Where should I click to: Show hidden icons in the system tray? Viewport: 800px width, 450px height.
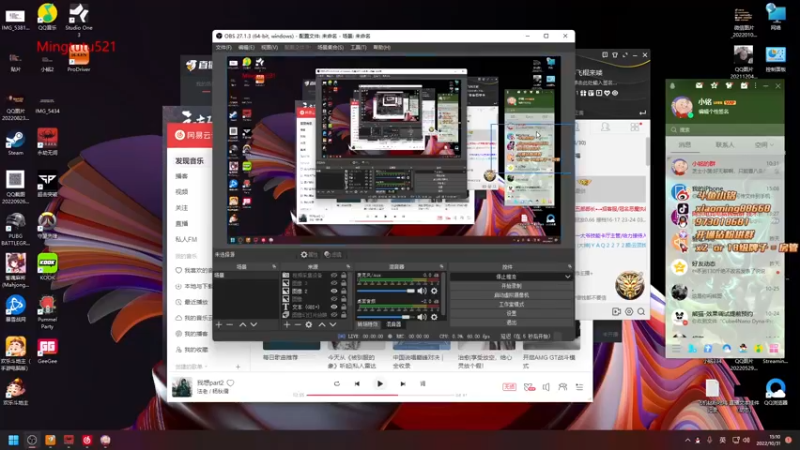687,440
